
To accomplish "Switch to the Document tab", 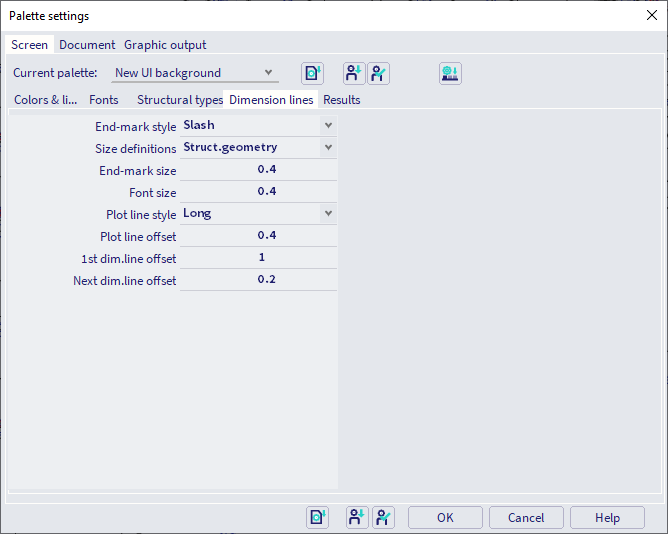I will (87, 45).
